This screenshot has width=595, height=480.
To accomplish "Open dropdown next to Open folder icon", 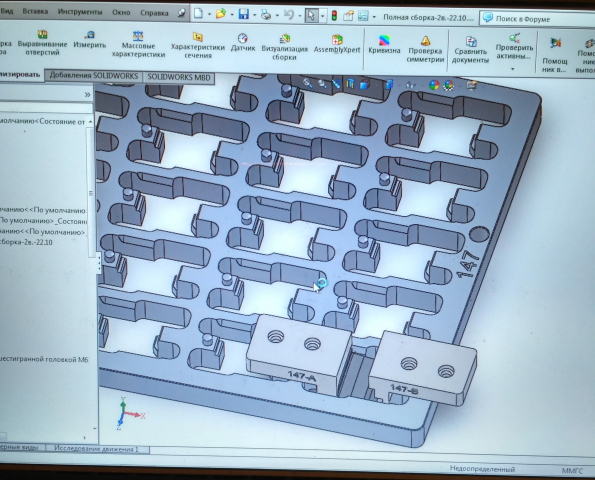I will (x=232, y=15).
